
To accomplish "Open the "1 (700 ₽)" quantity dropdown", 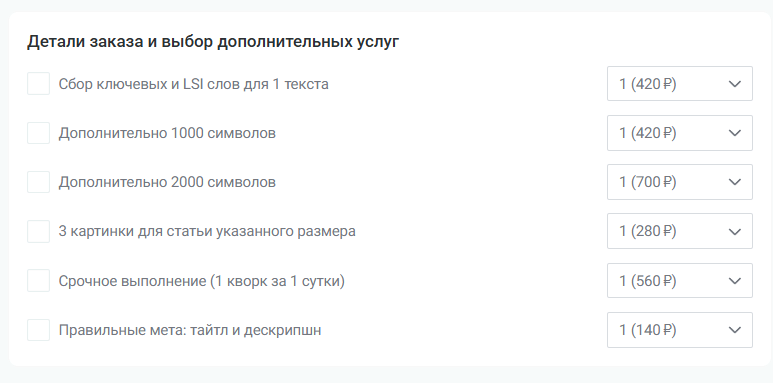I will point(680,182).
